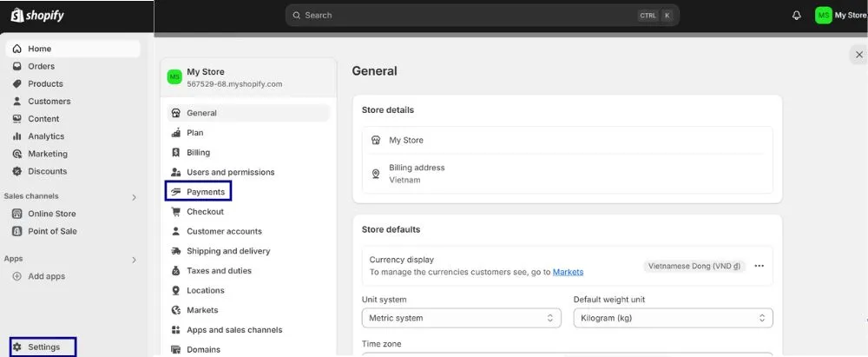Click the Users and permissions icon
868x357 pixels.
tap(176, 172)
